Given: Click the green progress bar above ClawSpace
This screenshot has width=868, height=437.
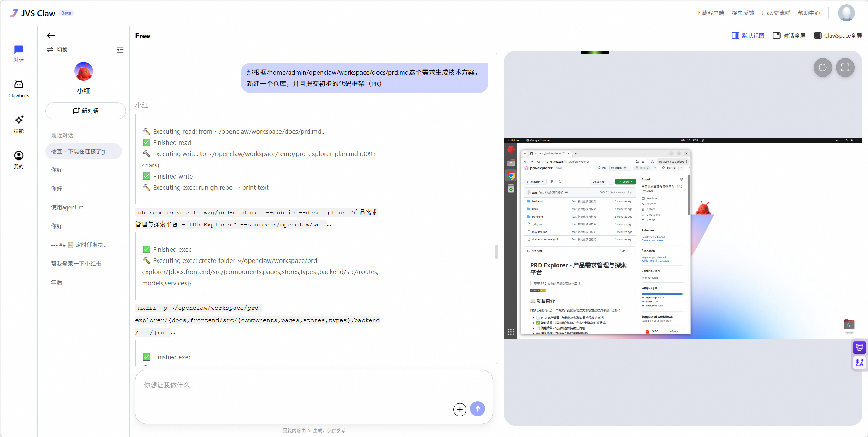Looking at the screenshot, I should pos(594,52).
